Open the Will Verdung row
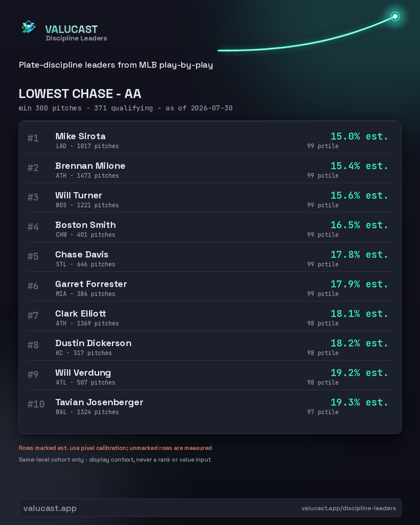The width and height of the screenshot is (420, 525). click(x=210, y=375)
